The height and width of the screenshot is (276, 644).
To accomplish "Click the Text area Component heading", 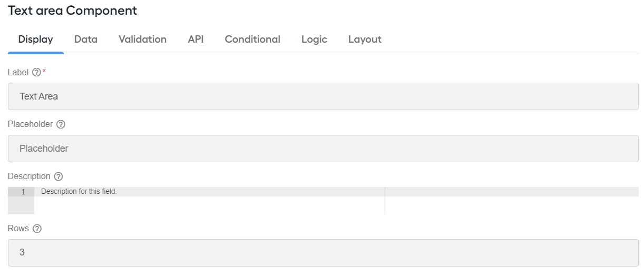I will 73,11.
